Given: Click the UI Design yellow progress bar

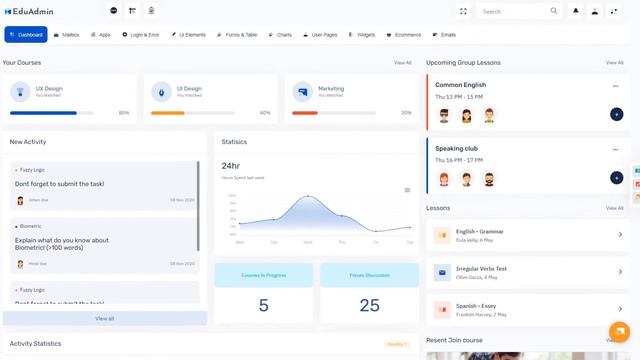Looking at the screenshot, I should click(x=168, y=113).
